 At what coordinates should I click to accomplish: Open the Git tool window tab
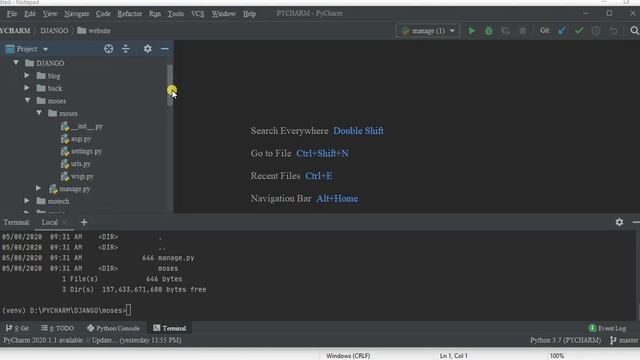(17, 328)
